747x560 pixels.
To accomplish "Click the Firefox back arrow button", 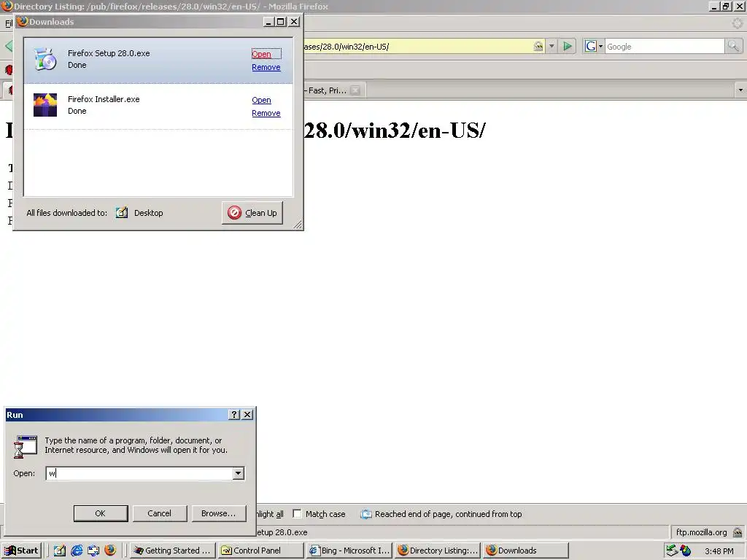I will point(8,46).
